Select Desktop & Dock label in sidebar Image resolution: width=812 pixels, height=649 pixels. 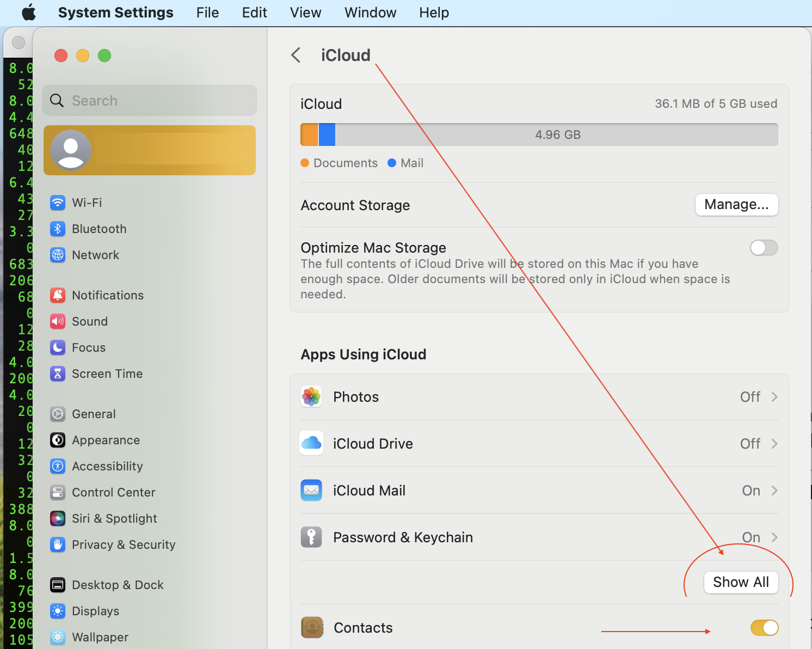(x=118, y=585)
